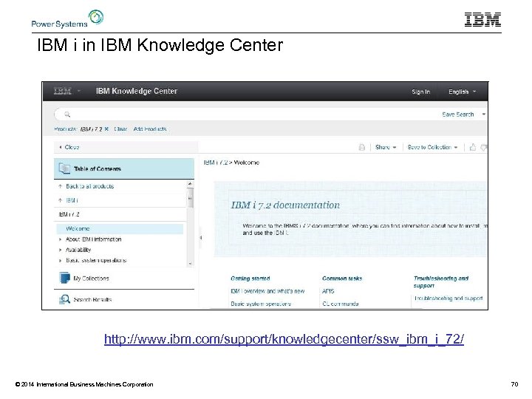This screenshot has height=399, width=532.
Task: Click the IBM i 7.2 documentation heading
Action: coord(285,205)
